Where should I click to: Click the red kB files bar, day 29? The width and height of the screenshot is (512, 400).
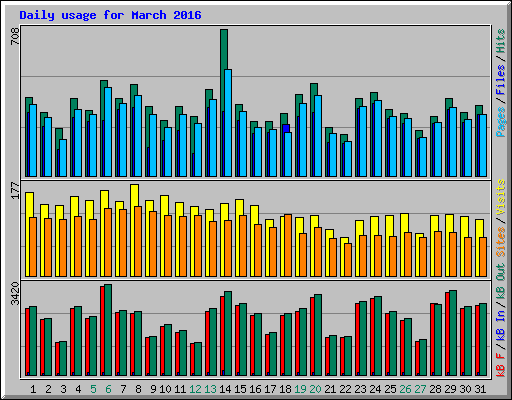(447, 334)
